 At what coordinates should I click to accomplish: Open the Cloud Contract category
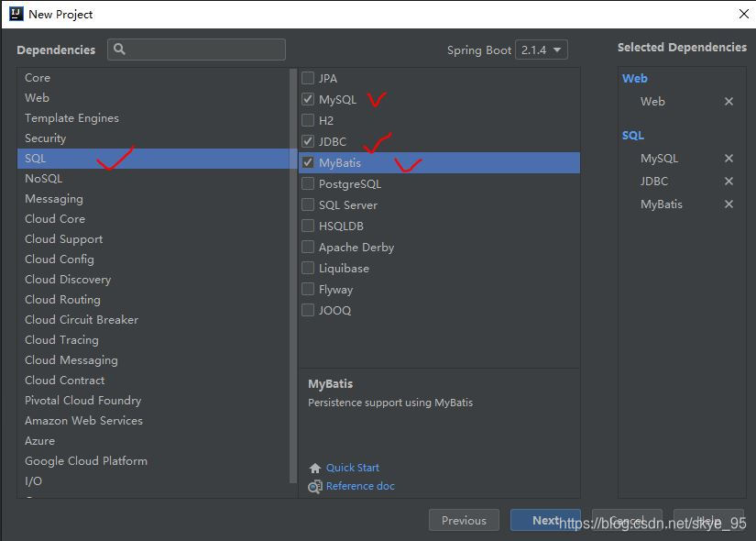pyautogui.click(x=153, y=381)
